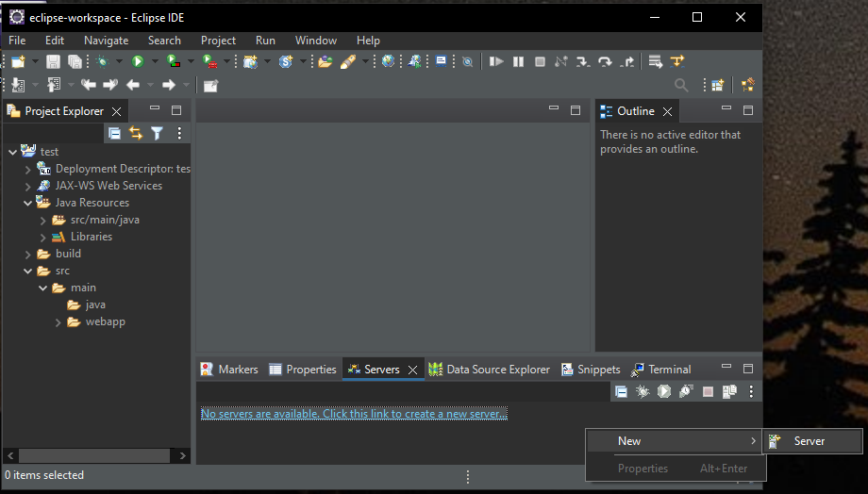Click the Save toolbar icon
Image resolution: width=868 pixels, height=494 pixels.
[x=53, y=61]
